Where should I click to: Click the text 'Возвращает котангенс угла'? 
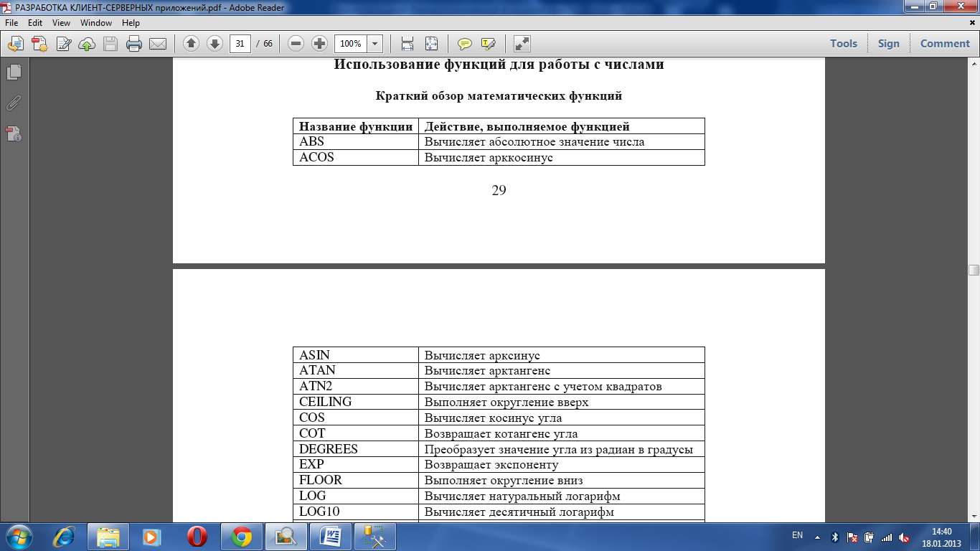[501, 433]
